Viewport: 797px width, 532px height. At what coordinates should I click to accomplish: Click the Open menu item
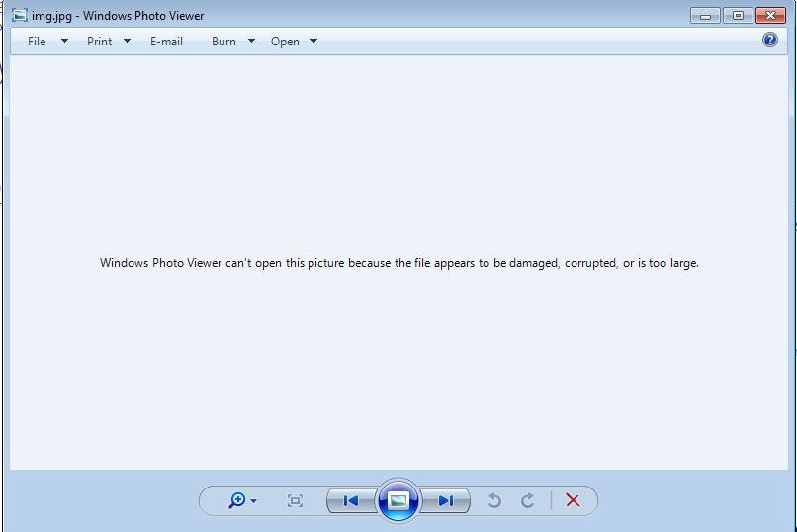(x=285, y=42)
